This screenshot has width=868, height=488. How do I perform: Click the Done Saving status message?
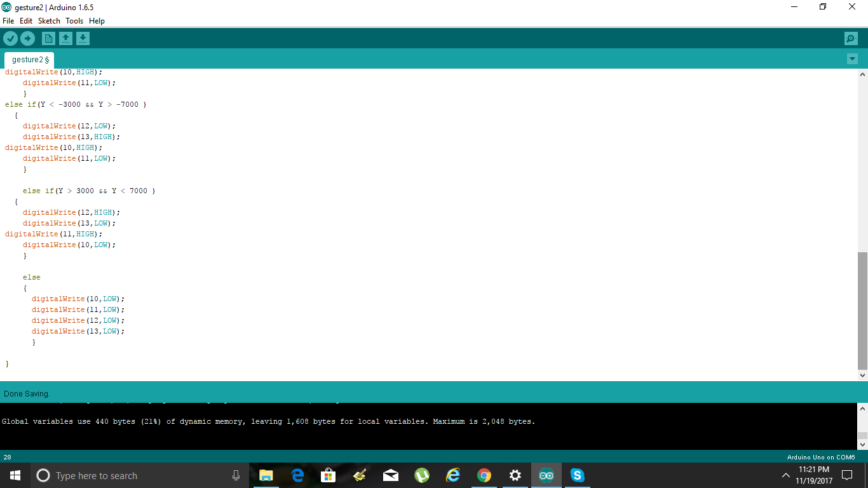(27, 393)
